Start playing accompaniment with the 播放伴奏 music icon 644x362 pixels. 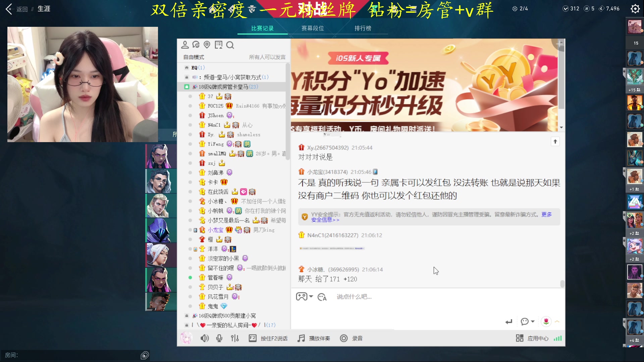click(301, 338)
